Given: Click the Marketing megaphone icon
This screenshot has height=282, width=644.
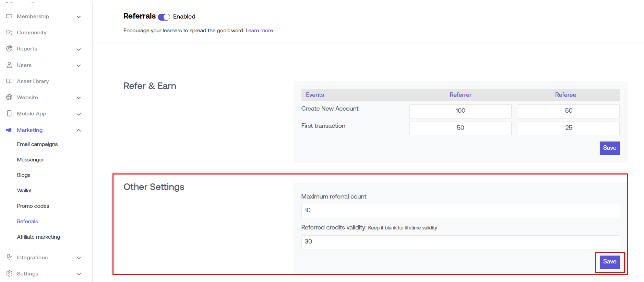Looking at the screenshot, I should click(9, 130).
